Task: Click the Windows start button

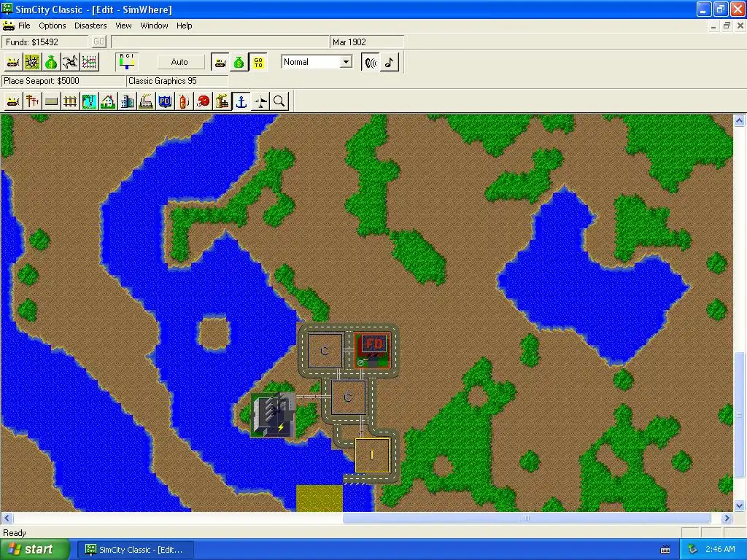Action: coord(35,550)
